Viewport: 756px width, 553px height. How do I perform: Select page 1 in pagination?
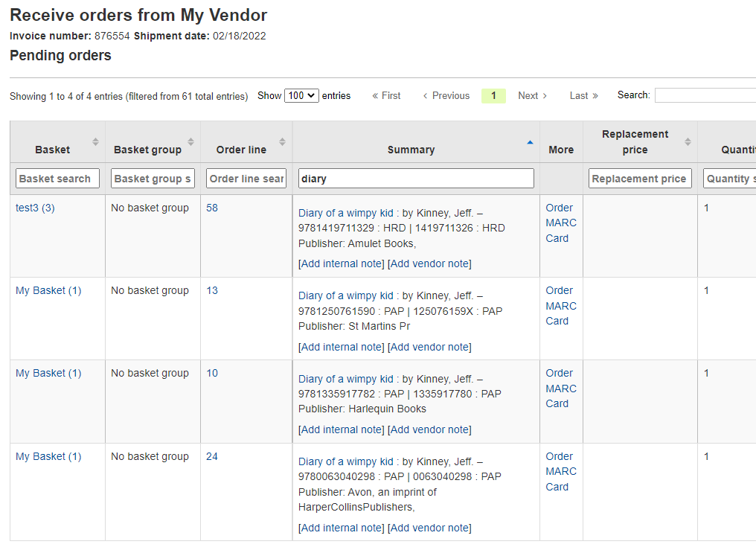[x=493, y=96]
